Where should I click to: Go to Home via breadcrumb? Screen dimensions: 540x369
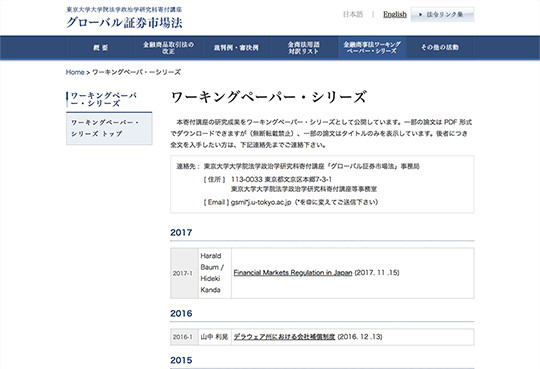pyautogui.click(x=75, y=72)
